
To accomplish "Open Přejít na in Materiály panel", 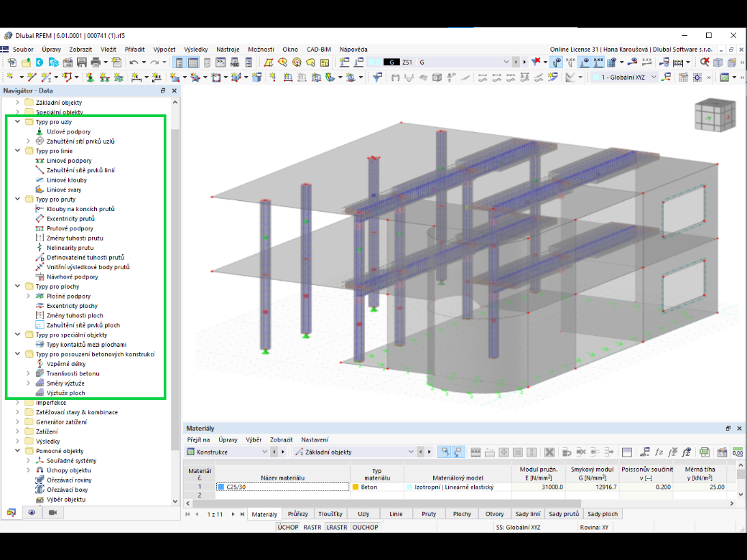I will 199,439.
